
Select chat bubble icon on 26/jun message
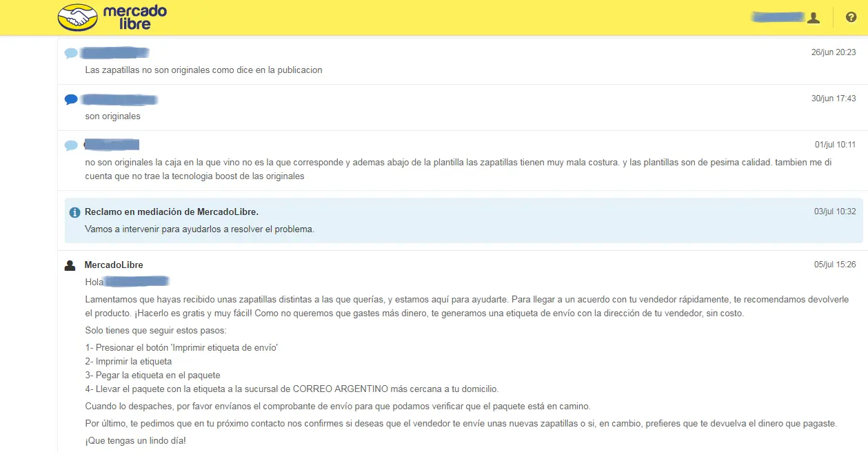tap(71, 53)
